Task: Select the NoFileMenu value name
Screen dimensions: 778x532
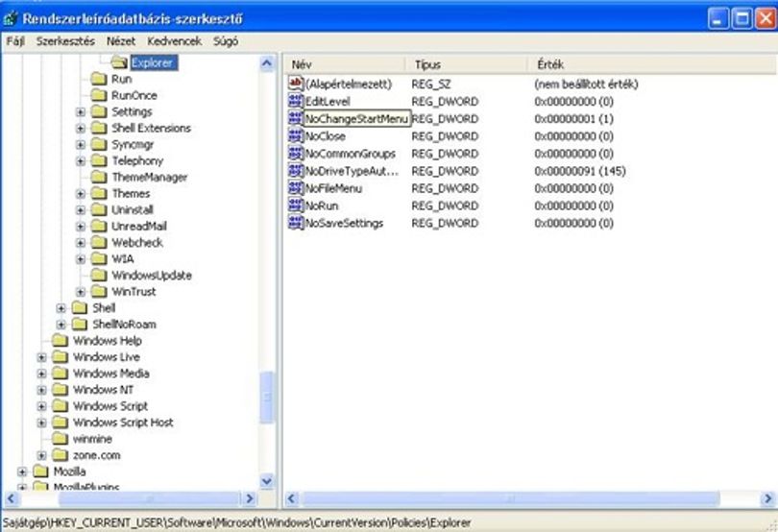Action: pos(333,188)
